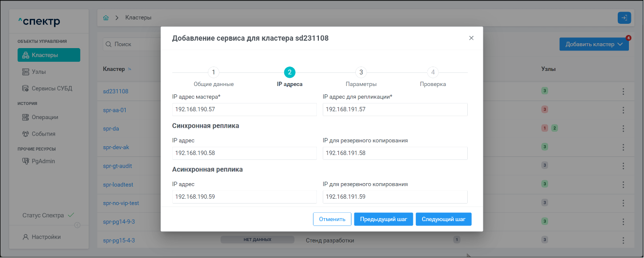Open the spr-pg15-4-3 cluster link
The width and height of the screenshot is (644, 258).
(x=119, y=240)
